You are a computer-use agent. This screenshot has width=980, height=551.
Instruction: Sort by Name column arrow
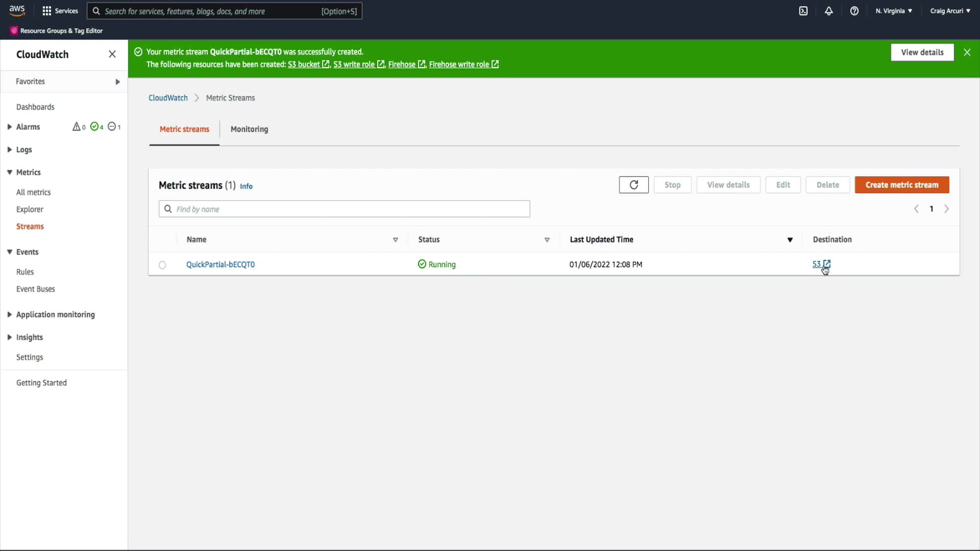395,240
